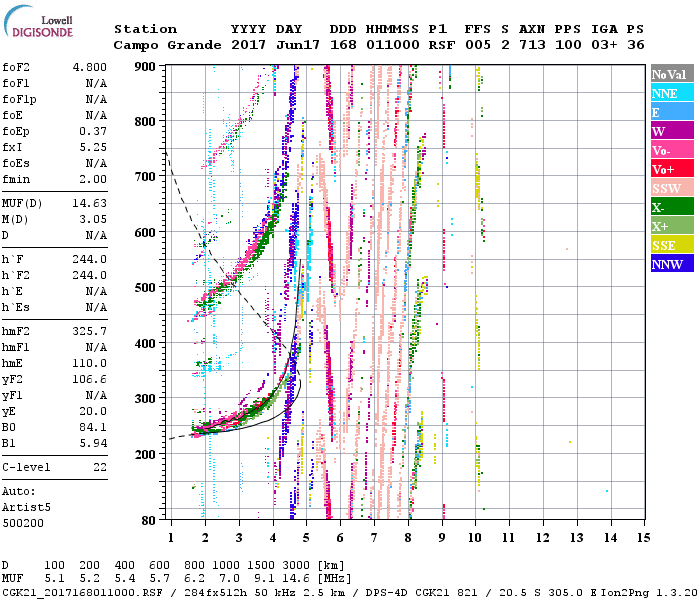Click the FFS value 005
700x600 pixels.
tap(478, 45)
